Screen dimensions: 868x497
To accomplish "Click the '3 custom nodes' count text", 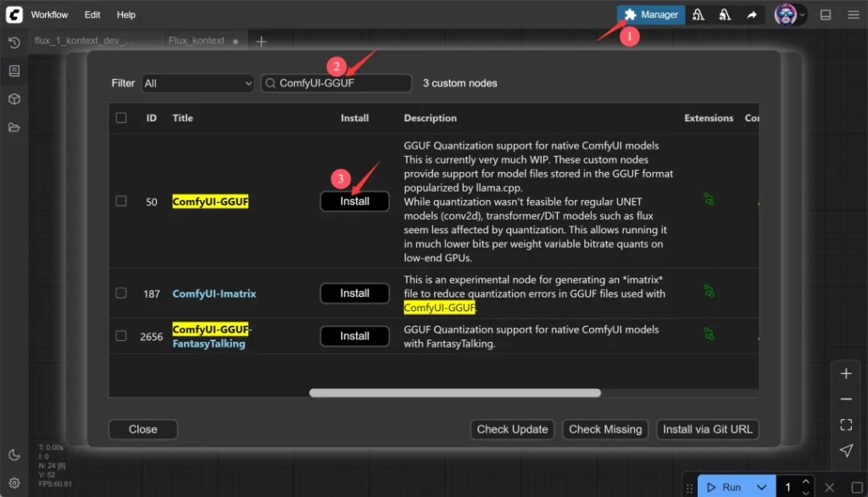I will 460,83.
